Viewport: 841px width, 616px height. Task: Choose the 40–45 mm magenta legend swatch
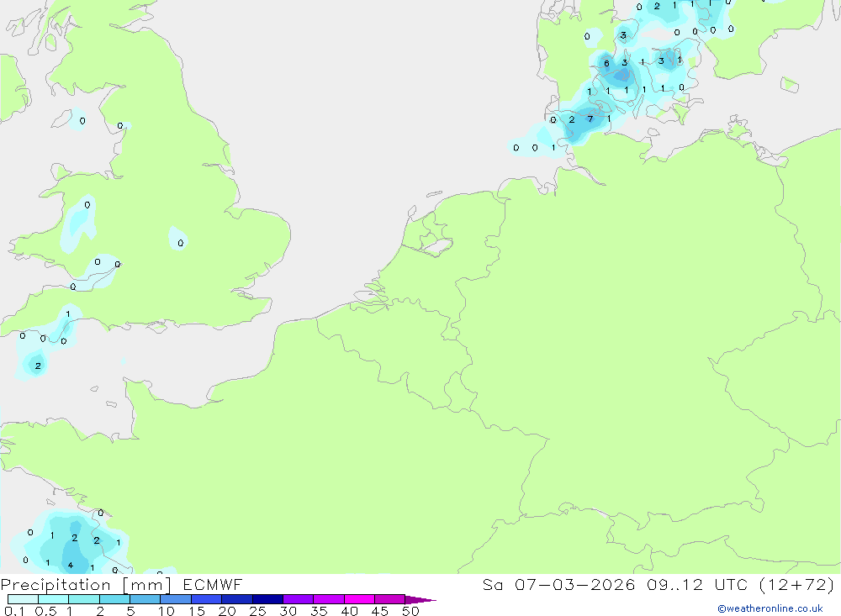tap(359, 599)
